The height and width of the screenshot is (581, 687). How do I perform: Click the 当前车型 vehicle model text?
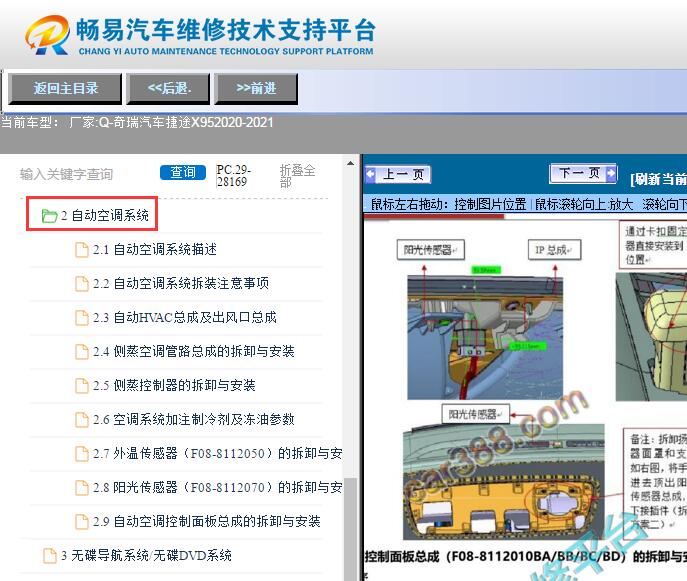pyautogui.click(x=137, y=122)
